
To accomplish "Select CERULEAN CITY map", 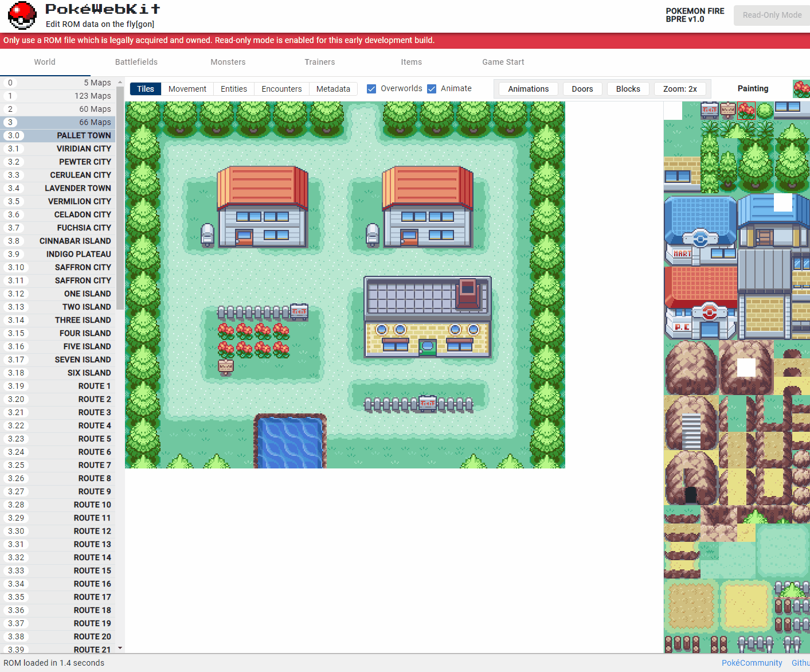I will (x=58, y=175).
